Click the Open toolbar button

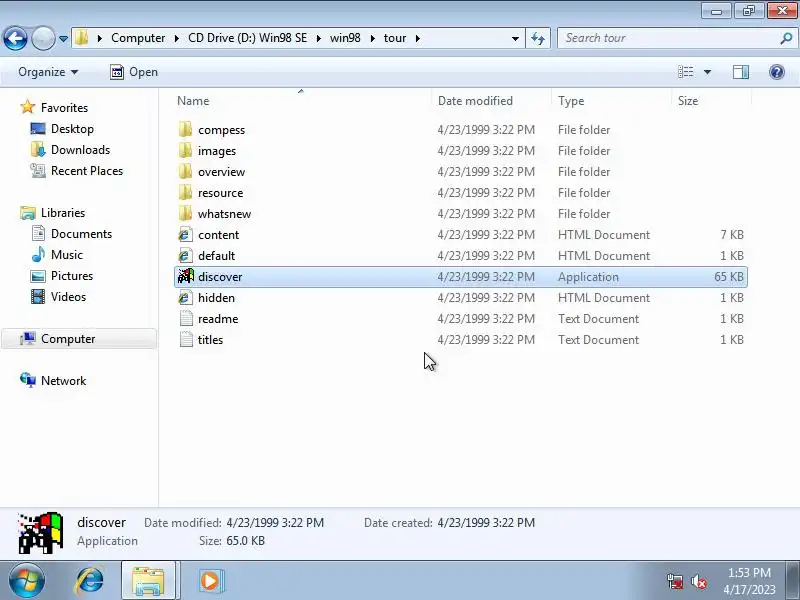coord(134,72)
